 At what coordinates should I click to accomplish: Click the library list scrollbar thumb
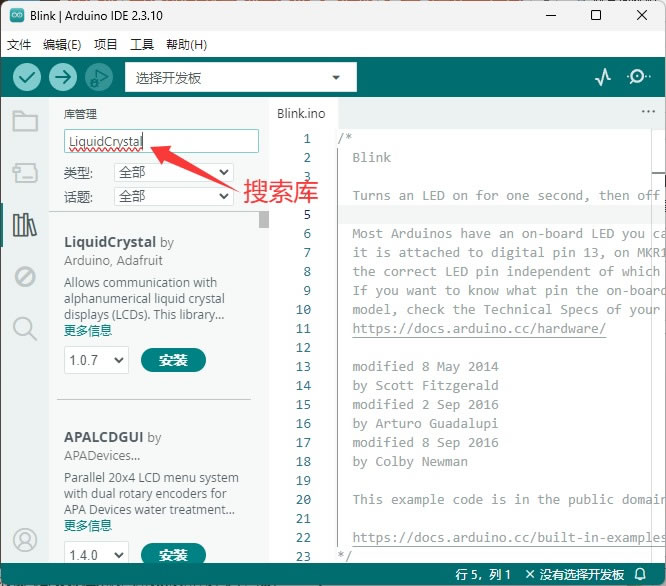coord(264,220)
